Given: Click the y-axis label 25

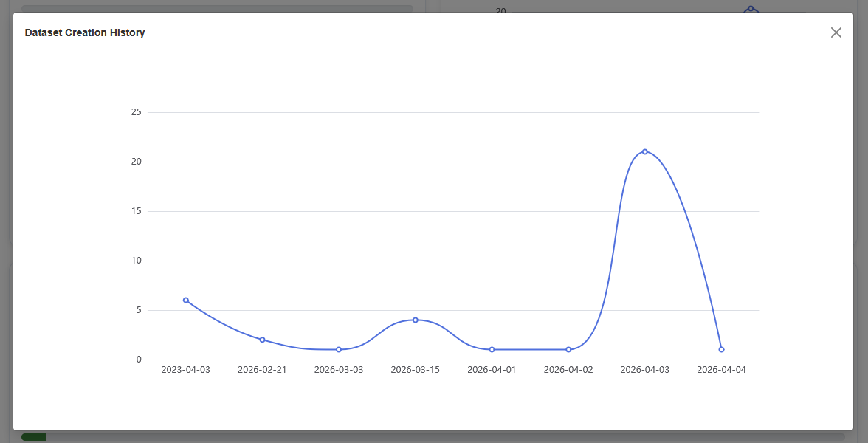Looking at the screenshot, I should (x=137, y=112).
